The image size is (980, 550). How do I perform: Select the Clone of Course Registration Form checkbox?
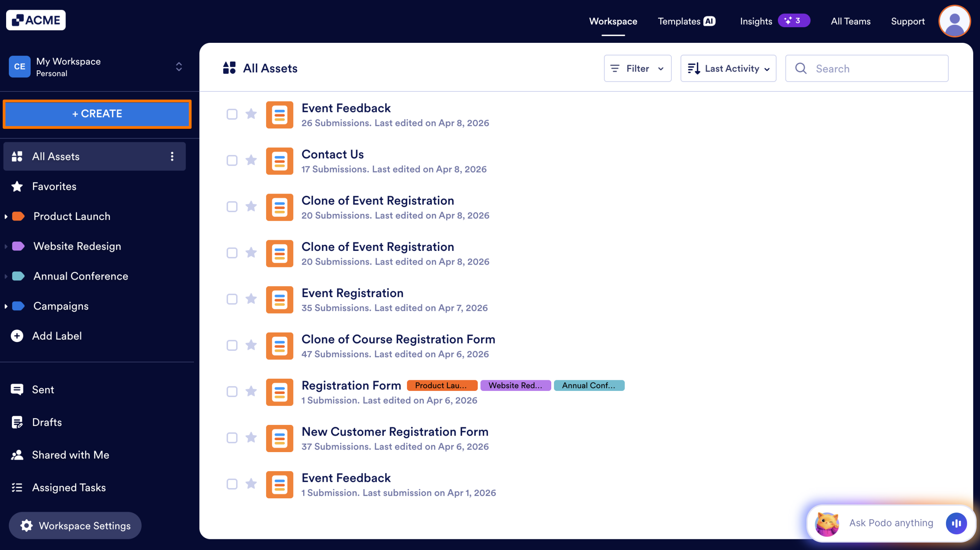pyautogui.click(x=232, y=345)
